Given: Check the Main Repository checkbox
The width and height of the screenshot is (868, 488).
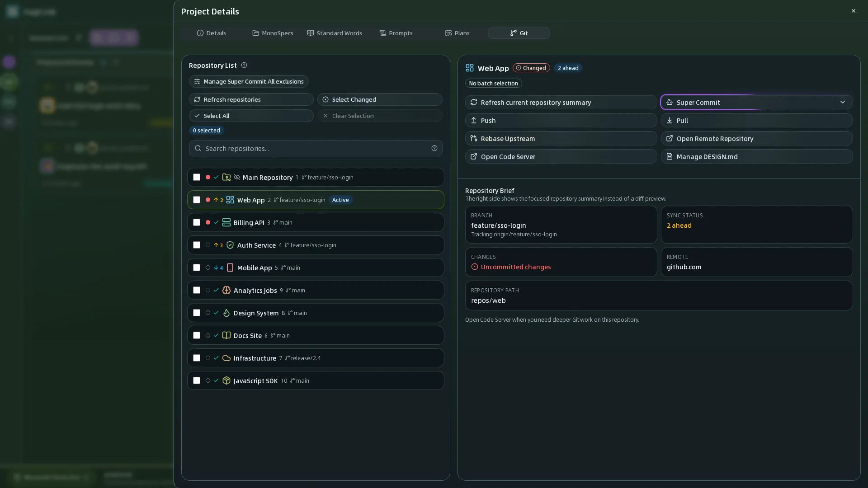Looking at the screenshot, I should [197, 178].
